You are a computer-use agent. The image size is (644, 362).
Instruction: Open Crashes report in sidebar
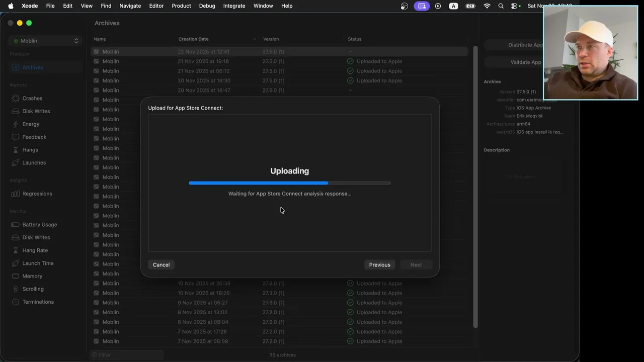32,99
